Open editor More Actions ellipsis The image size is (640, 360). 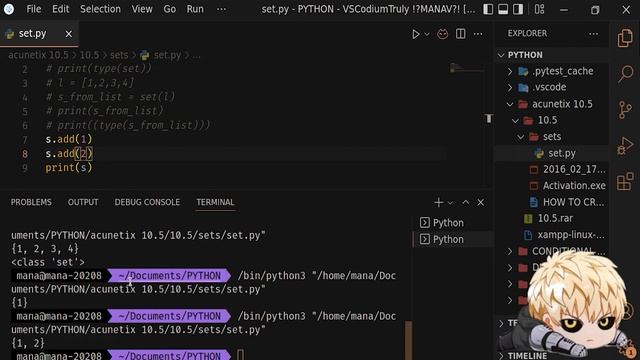coord(478,34)
